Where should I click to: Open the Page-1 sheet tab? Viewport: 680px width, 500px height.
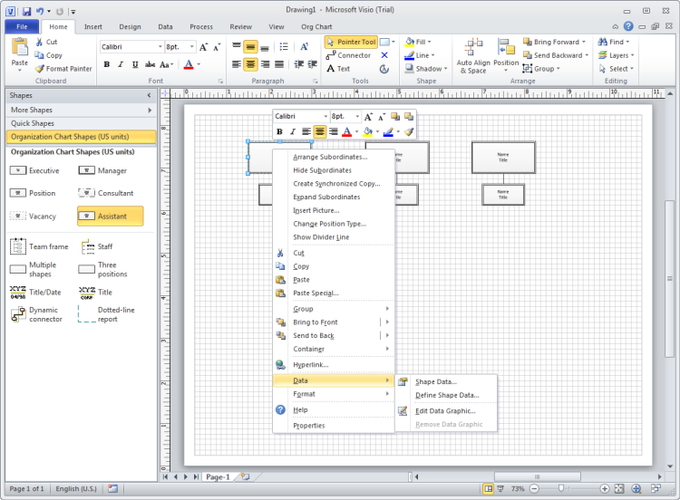pyautogui.click(x=217, y=476)
